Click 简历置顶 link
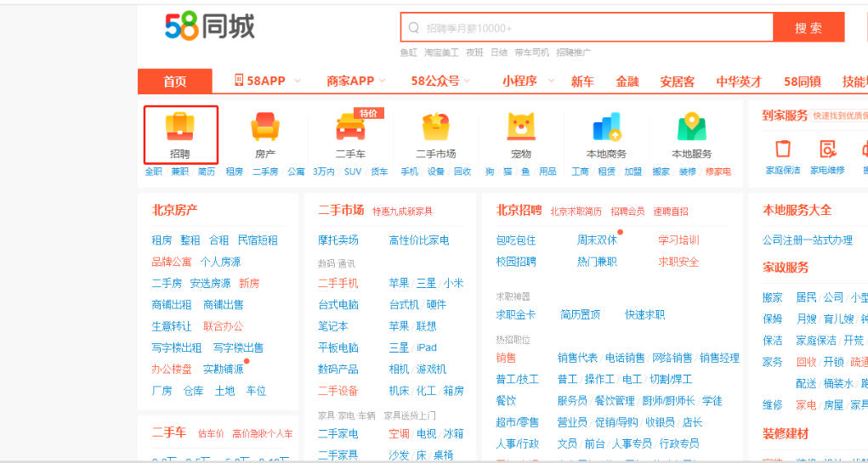This screenshot has width=868, height=463. click(x=580, y=315)
